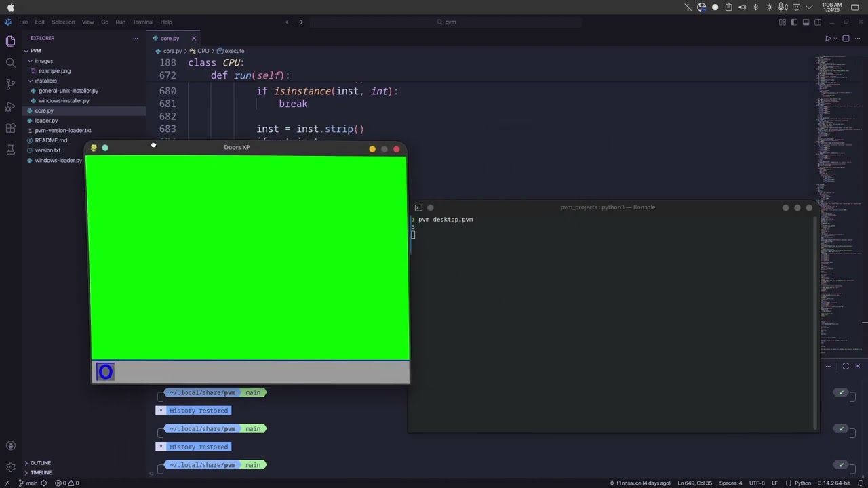Open the Extensions view
This screenshot has height=488, width=868.
10,128
